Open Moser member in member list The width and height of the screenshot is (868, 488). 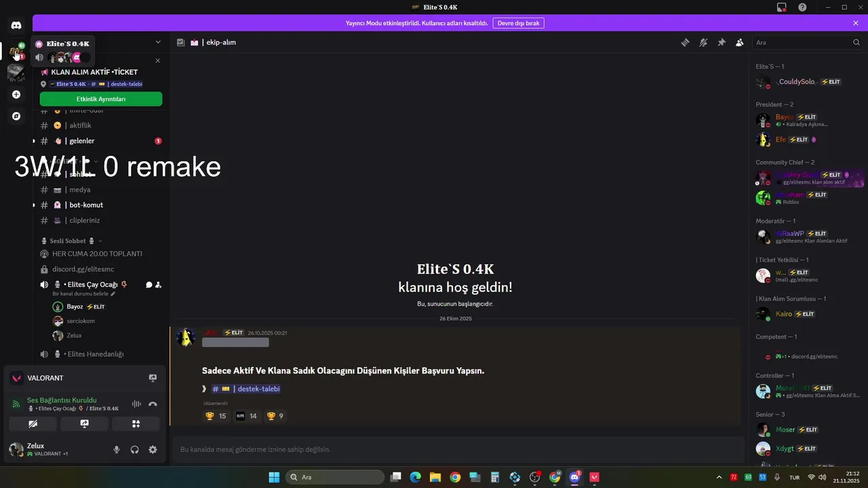click(x=808, y=430)
